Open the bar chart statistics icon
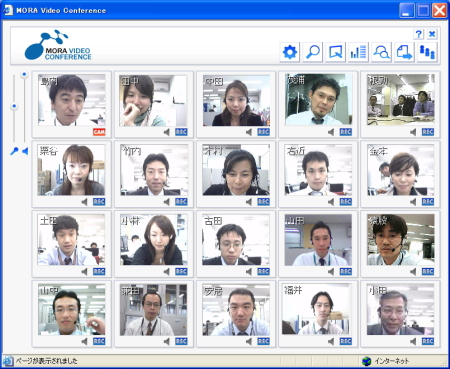 (358, 52)
